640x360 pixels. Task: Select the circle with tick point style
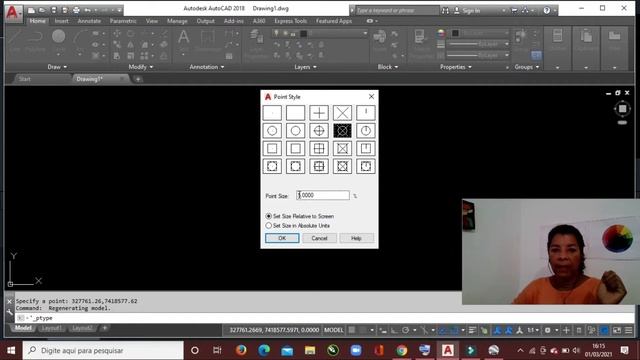click(x=365, y=131)
